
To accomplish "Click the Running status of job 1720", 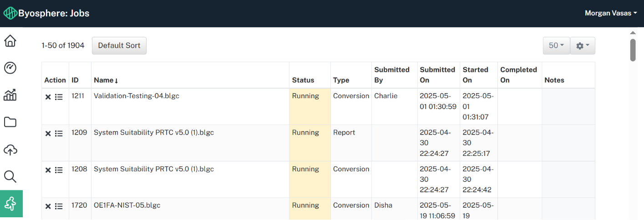I will click(x=305, y=205).
